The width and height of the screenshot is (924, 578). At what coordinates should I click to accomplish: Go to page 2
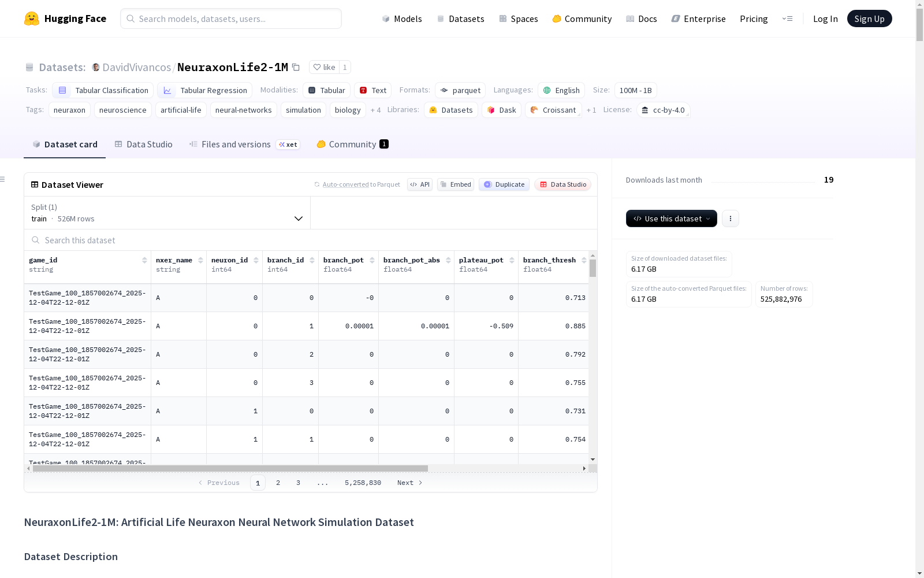(x=278, y=483)
